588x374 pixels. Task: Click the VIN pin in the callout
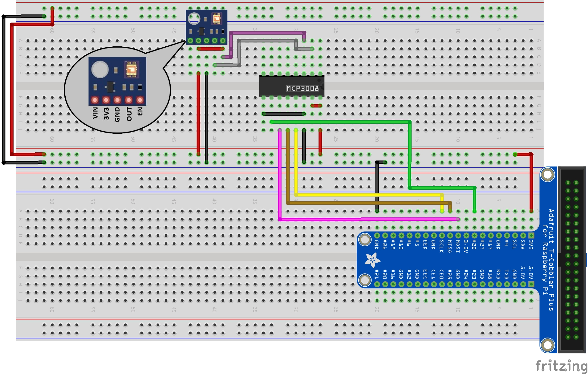tap(95, 100)
